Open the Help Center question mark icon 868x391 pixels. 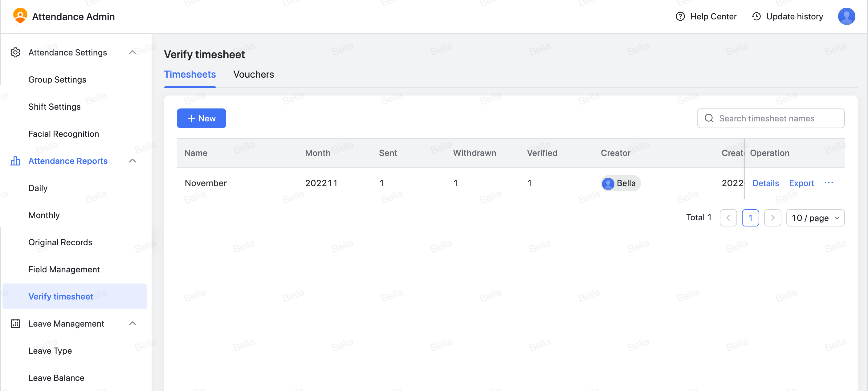[680, 16]
